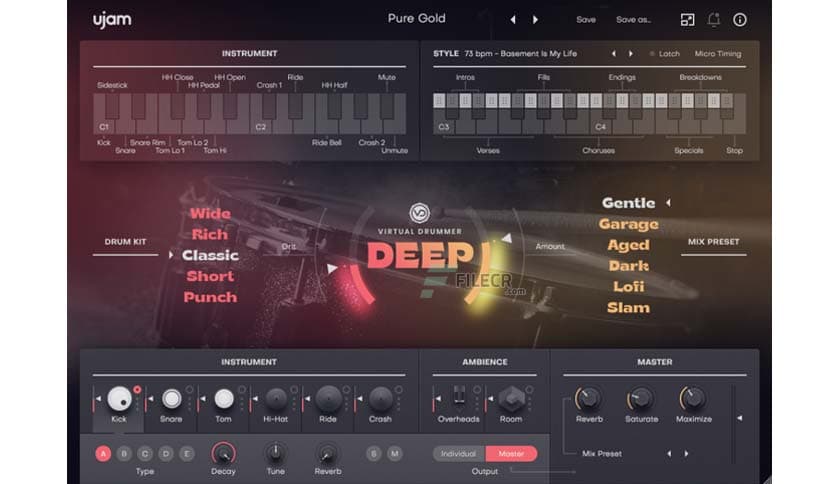The height and width of the screenshot is (484, 836).
Task: Go to next style arrow
Action: tap(631, 54)
